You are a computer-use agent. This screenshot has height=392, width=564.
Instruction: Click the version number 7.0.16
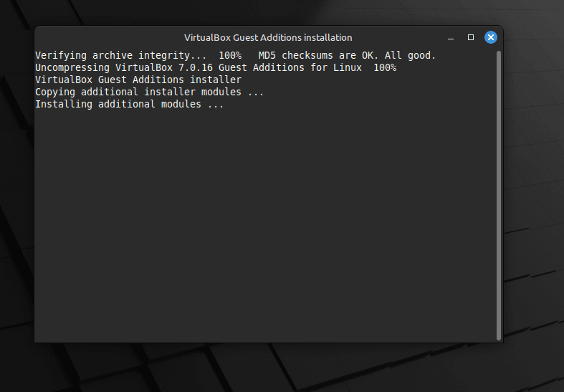click(x=196, y=67)
